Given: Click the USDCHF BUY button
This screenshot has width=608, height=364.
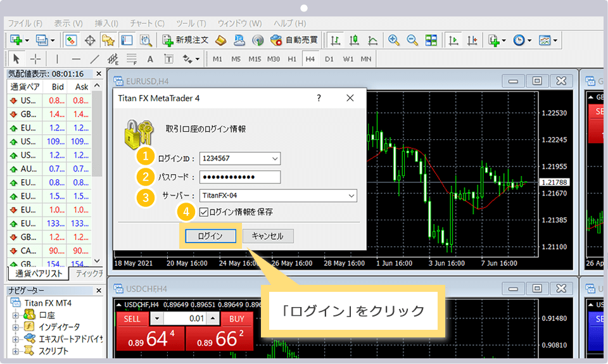Looking at the screenshot, I should pyautogui.click(x=236, y=319).
